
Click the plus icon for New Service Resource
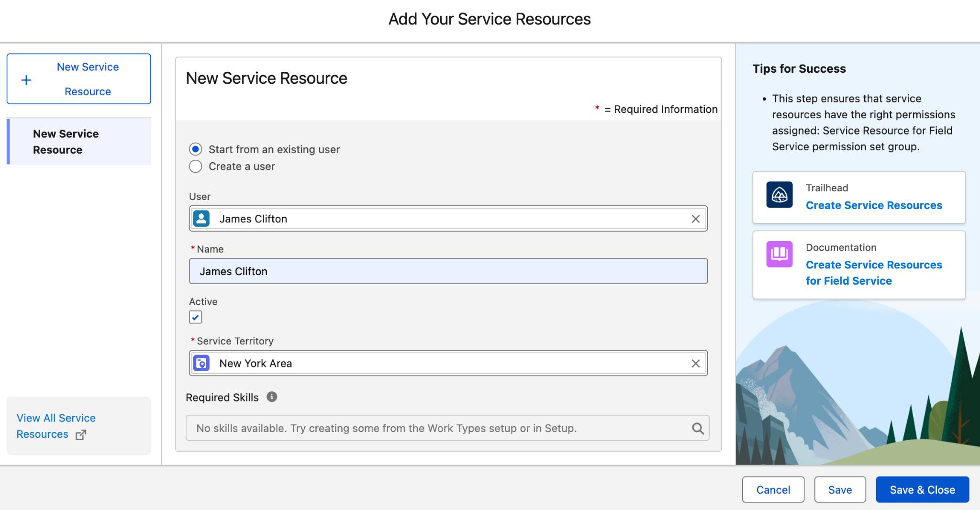(x=26, y=80)
